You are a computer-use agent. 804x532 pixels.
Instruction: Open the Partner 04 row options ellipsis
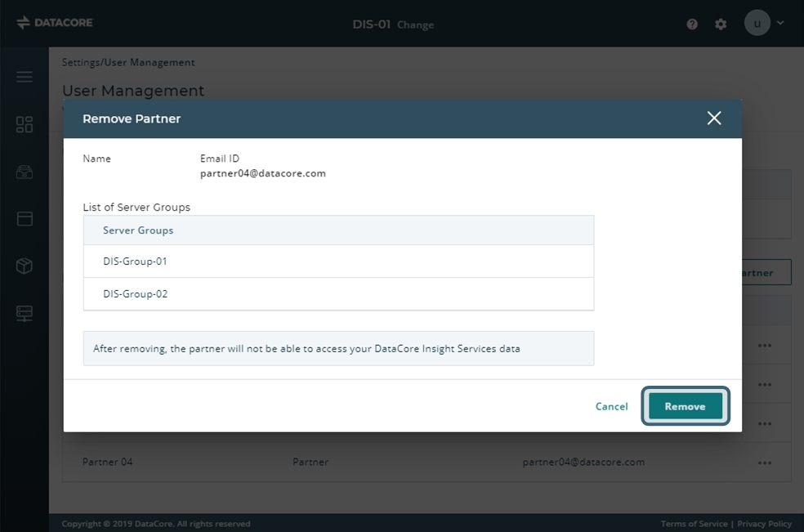point(765,463)
